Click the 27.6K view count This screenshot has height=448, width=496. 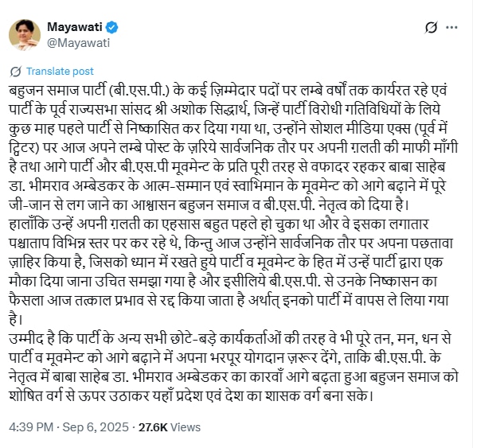(152, 427)
